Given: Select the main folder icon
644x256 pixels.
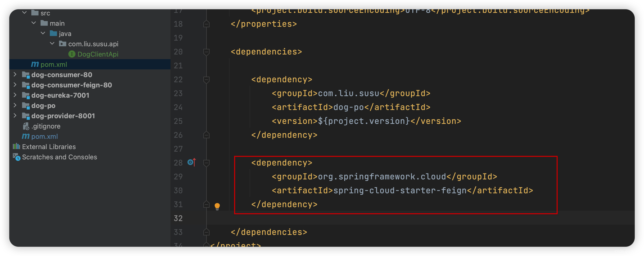Looking at the screenshot, I should [x=44, y=23].
